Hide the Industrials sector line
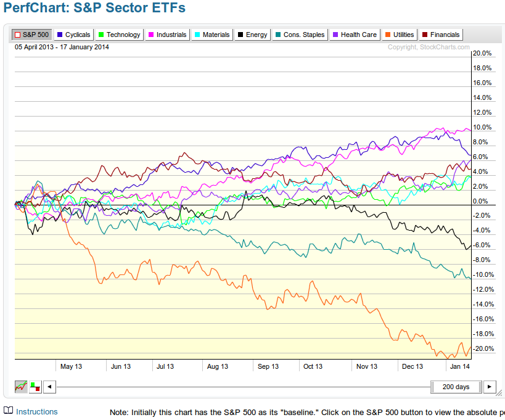The image size is (505, 420). (166, 35)
